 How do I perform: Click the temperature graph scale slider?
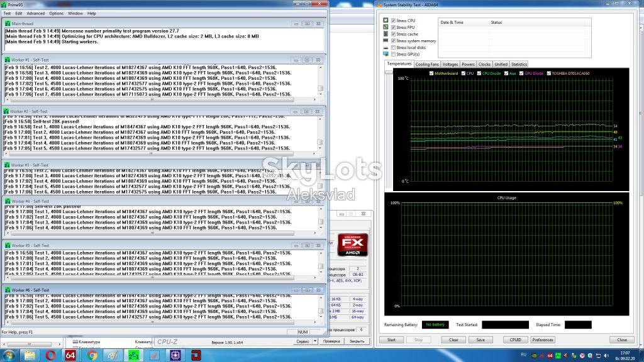point(389,72)
